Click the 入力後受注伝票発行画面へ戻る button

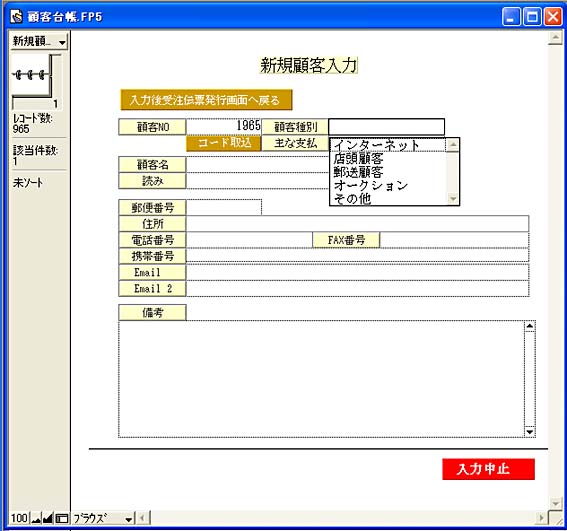click(206, 100)
